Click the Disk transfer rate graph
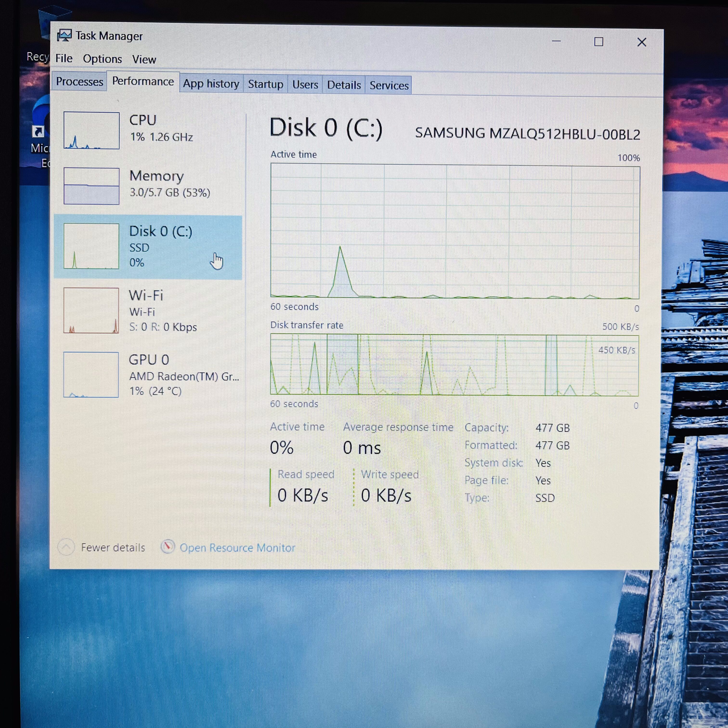This screenshot has width=728, height=728. coord(455,365)
